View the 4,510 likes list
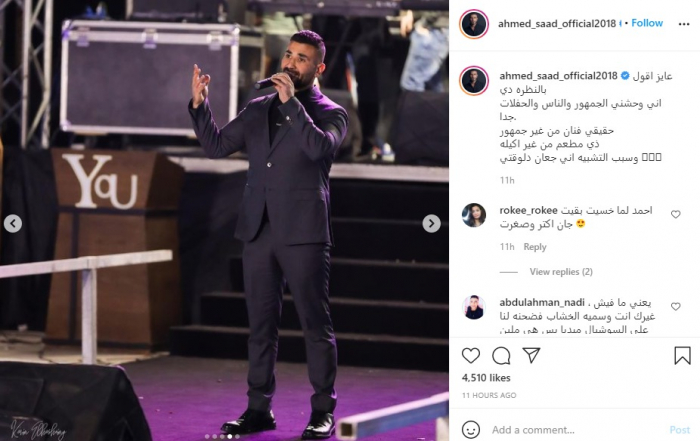The image size is (700, 441). point(486,378)
